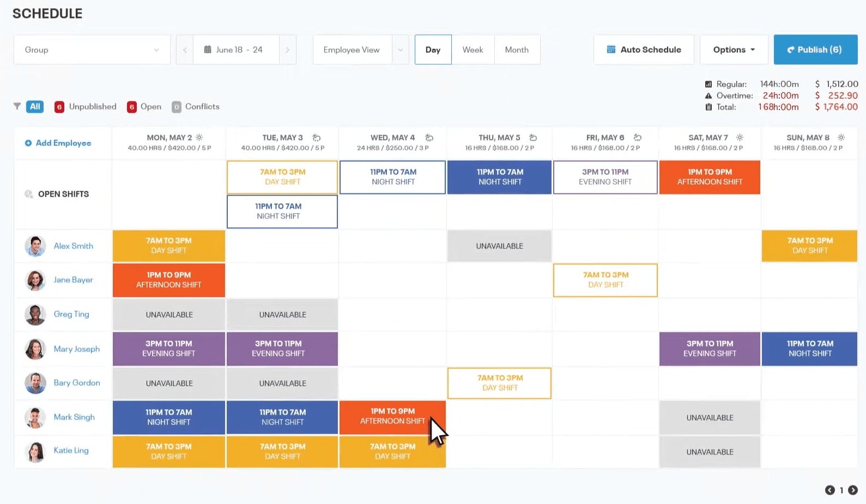Select Mark Singh's Wednesday afternoon shift cell
Screen dimensions: 866x504
coord(392,417)
